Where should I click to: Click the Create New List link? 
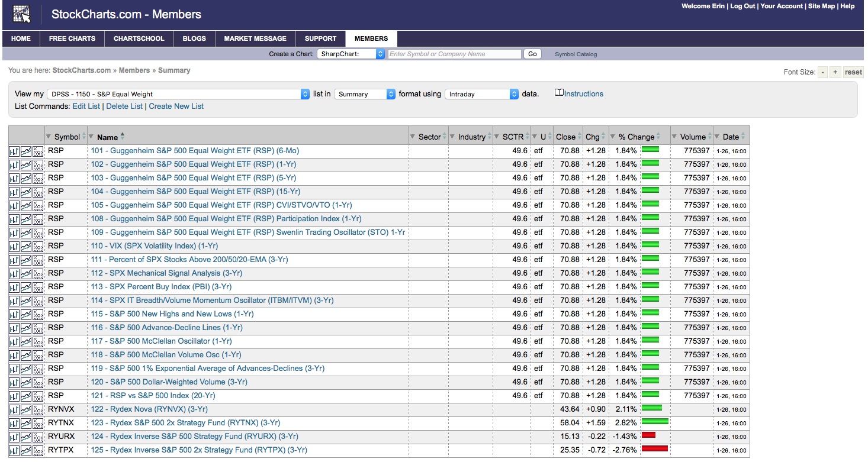pos(176,106)
